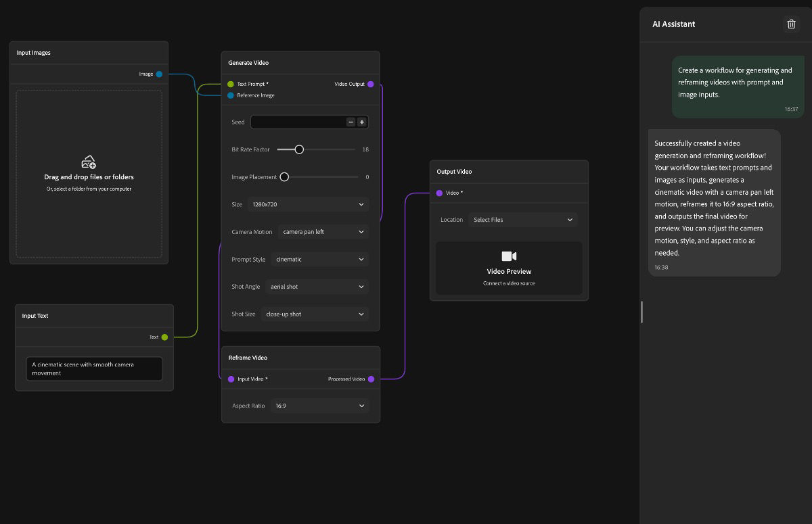
Task: Open the Shot Size dropdown
Action: tap(314, 314)
